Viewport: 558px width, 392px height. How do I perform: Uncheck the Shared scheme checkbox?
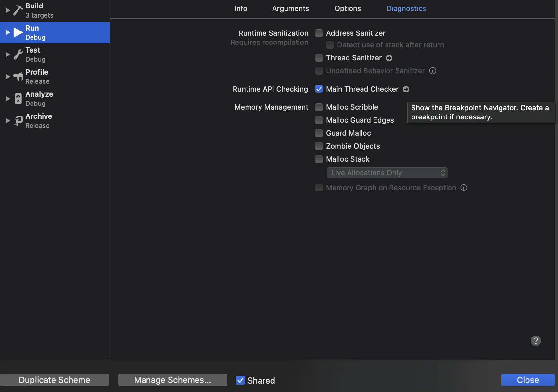(x=240, y=380)
